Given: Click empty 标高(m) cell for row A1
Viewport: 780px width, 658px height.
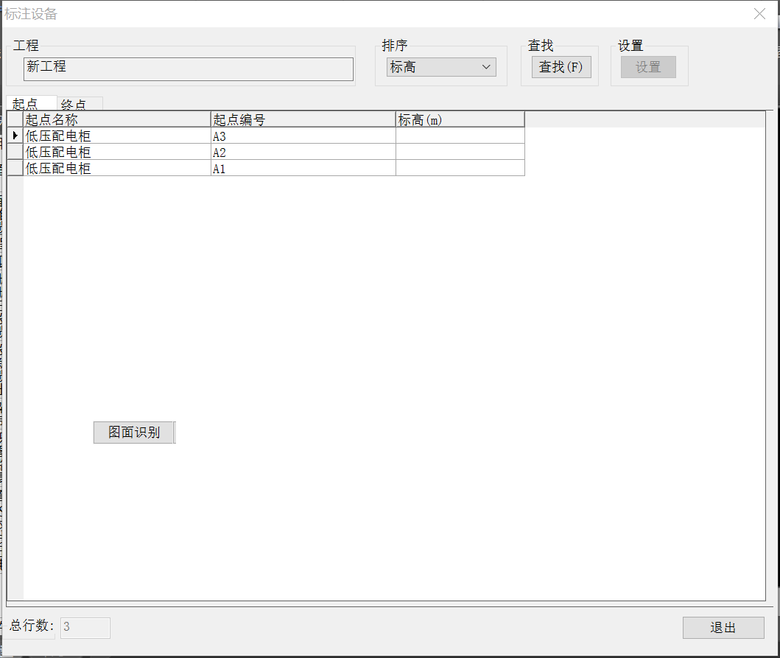Looking at the screenshot, I should point(459,168).
